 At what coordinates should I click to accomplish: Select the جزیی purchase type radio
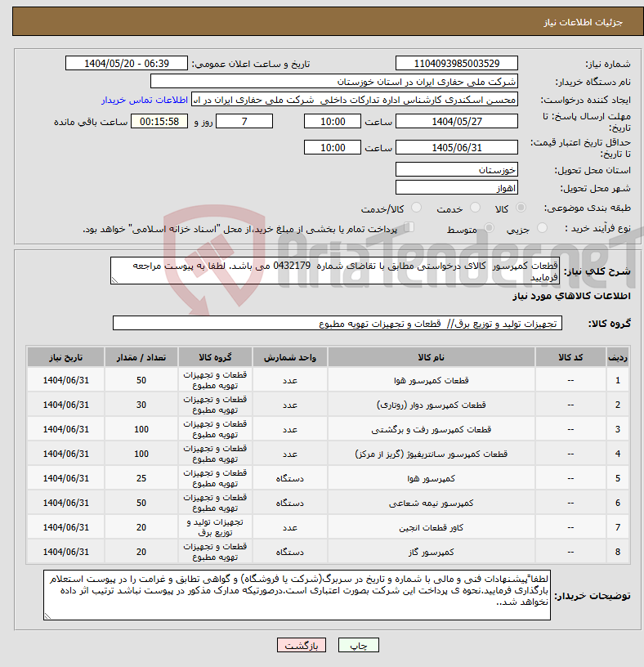tap(542, 228)
